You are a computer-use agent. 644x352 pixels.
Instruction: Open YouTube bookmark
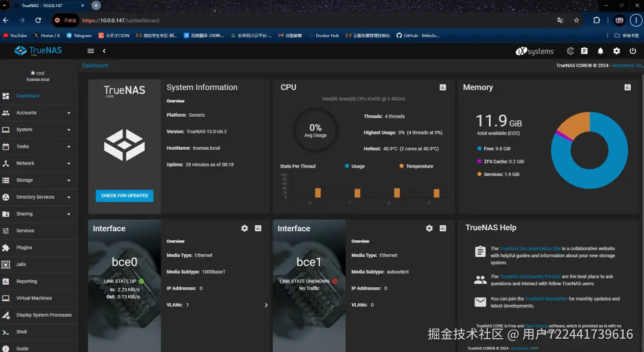(x=15, y=36)
